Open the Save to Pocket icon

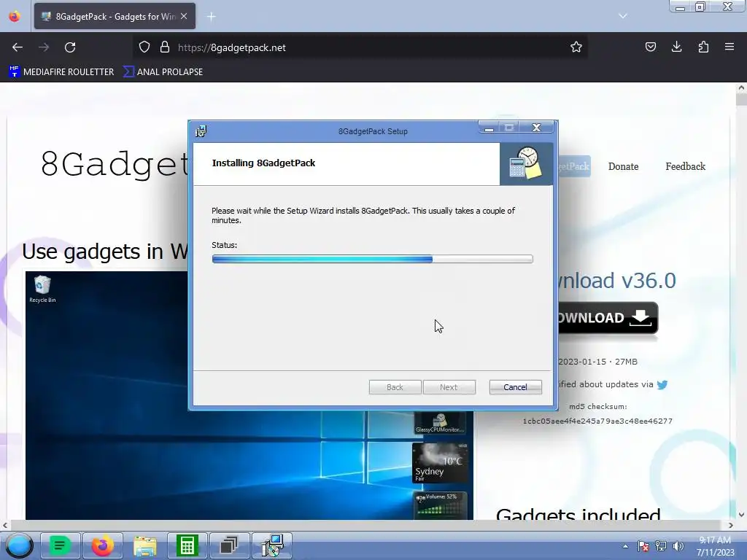click(650, 47)
